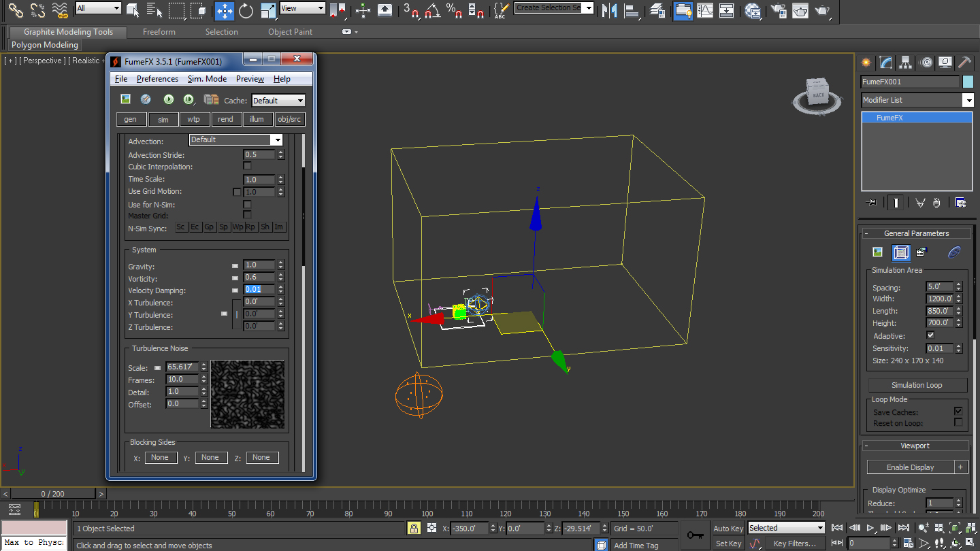Click the Unlink Selection toolbar icon
The width and height of the screenshot is (980, 551).
tap(38, 10)
